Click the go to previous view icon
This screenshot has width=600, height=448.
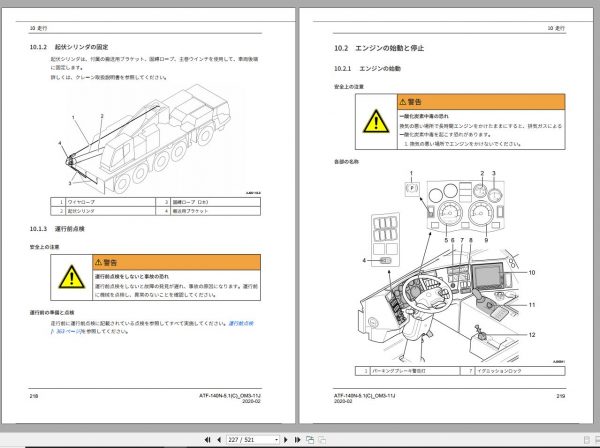click(x=310, y=440)
